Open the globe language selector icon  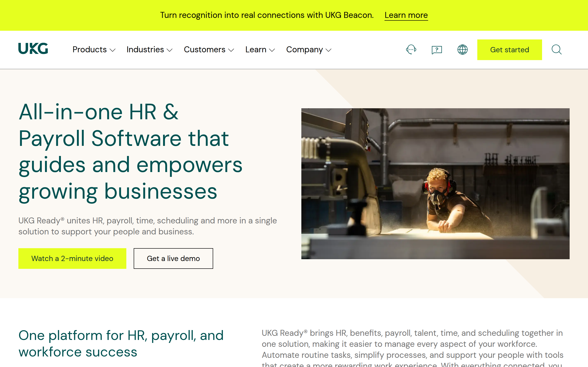point(462,50)
